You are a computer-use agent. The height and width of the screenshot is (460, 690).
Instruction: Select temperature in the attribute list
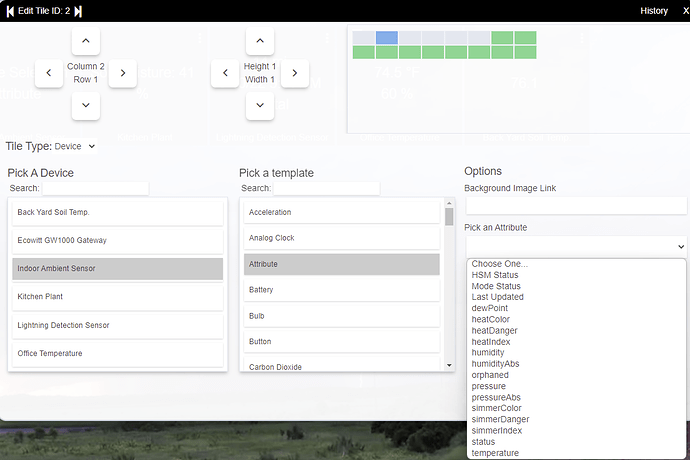click(495, 453)
